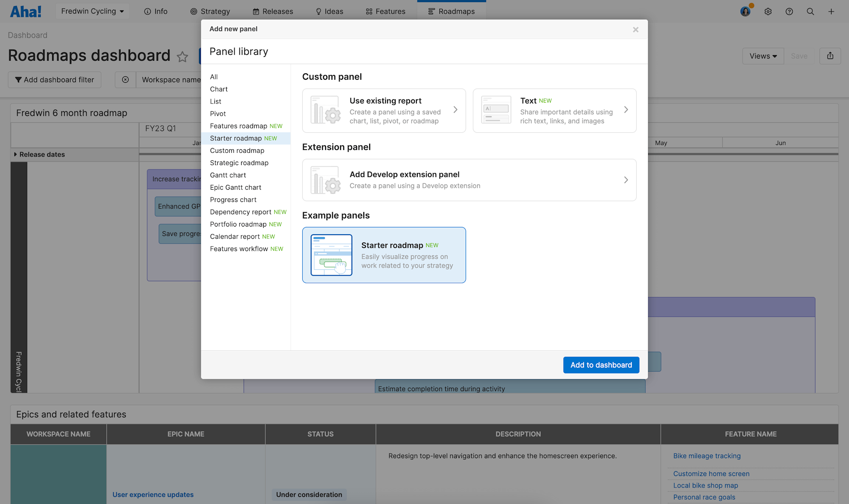Switch to the Features tab
Screen dimensions: 849x504
click(385, 11)
